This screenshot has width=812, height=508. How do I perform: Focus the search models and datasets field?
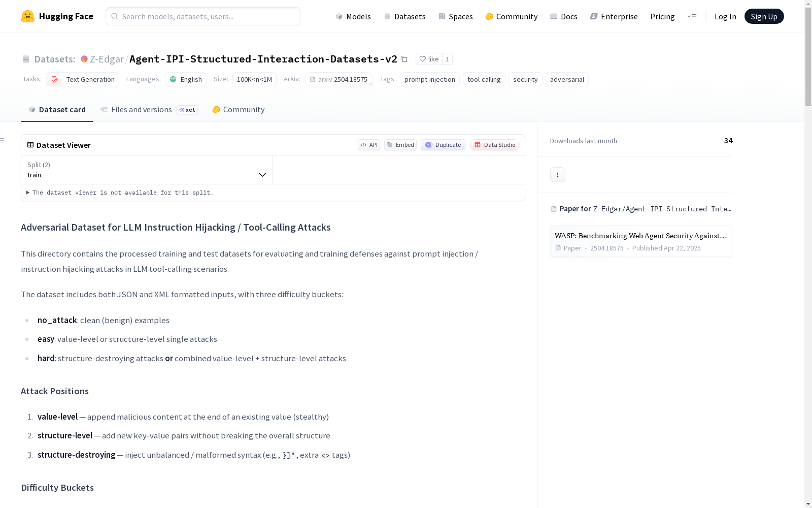click(203, 16)
